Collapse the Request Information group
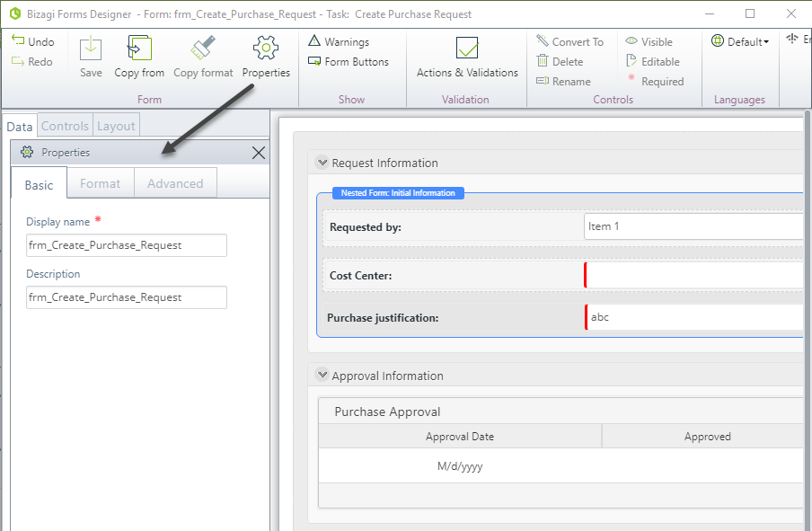This screenshot has height=531, width=812. (322, 162)
